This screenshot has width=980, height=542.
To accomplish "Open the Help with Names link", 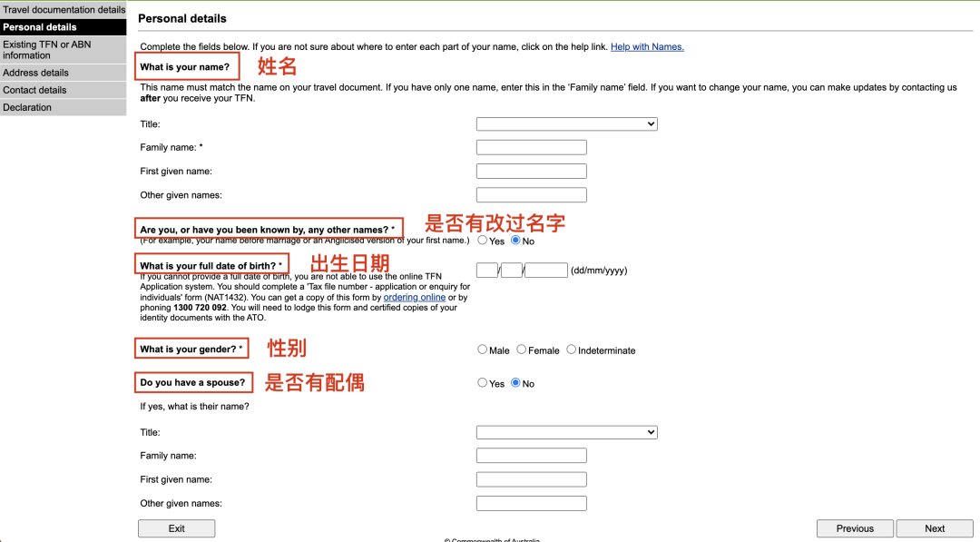I will 647,47.
